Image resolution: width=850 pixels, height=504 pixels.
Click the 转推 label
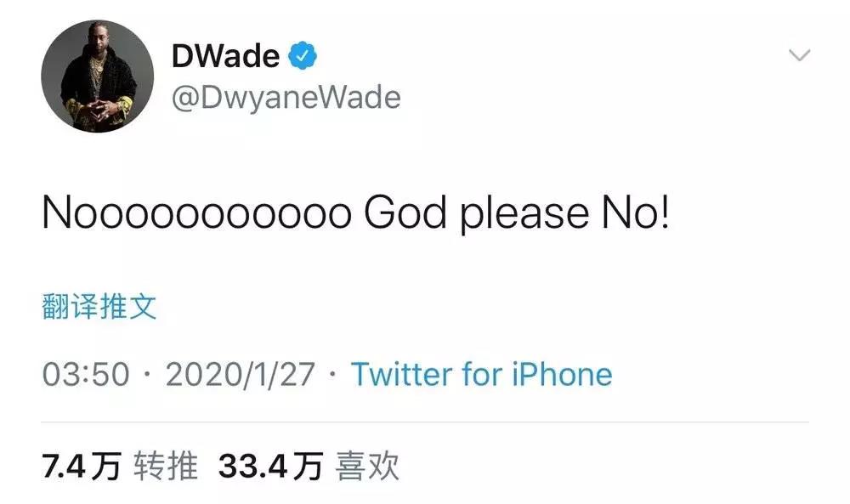(x=166, y=466)
